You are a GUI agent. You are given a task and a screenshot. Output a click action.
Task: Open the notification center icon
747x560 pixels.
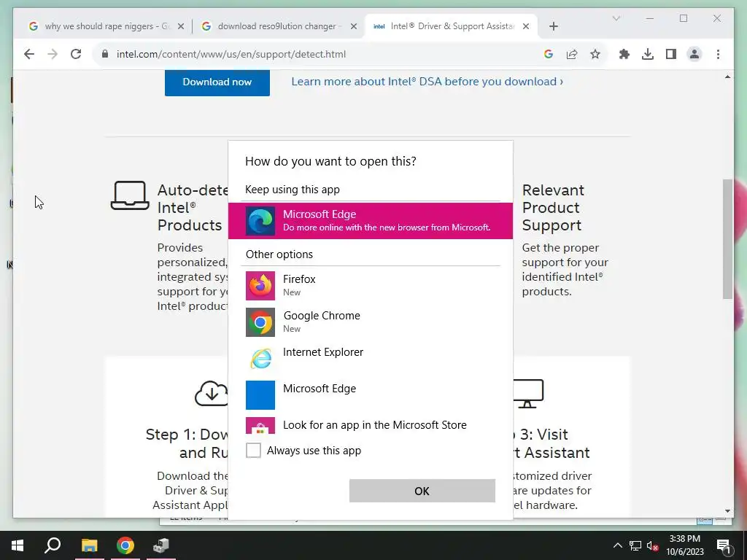[x=724, y=546]
